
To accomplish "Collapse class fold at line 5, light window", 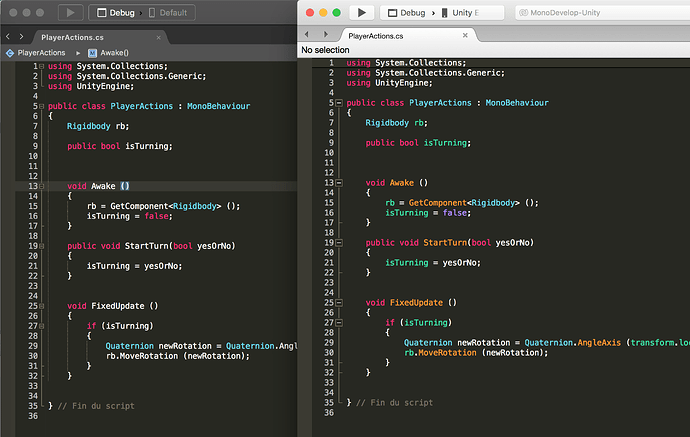I will pyautogui.click(x=339, y=103).
